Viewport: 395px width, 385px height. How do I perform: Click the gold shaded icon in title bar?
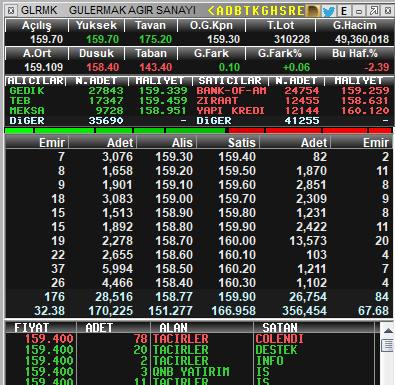[x=313, y=11]
